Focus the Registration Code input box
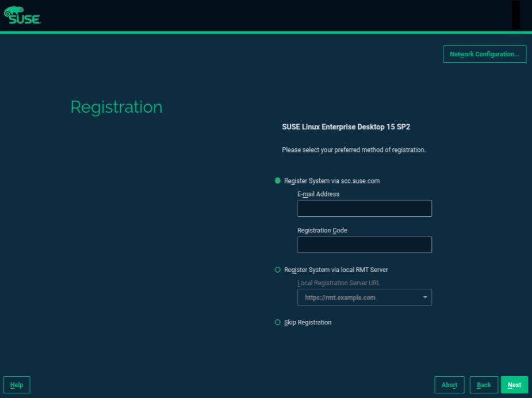This screenshot has width=532, height=398. tap(364, 244)
